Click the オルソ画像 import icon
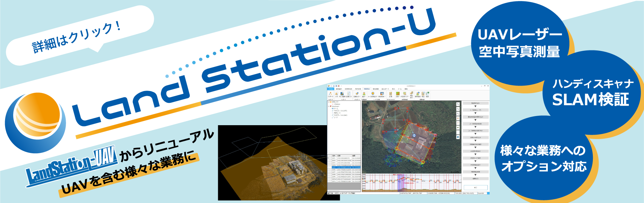This screenshot has height=203, width=644. 342,94
